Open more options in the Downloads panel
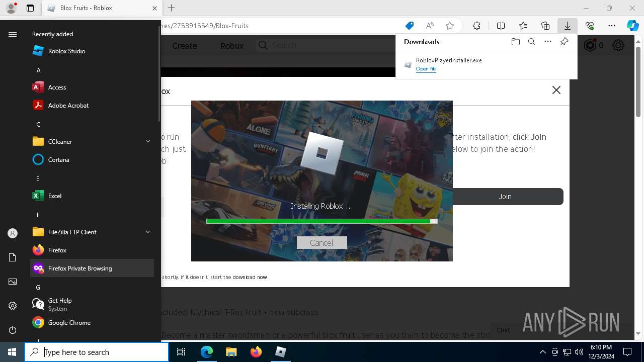The width and height of the screenshot is (644, 362). (548, 42)
